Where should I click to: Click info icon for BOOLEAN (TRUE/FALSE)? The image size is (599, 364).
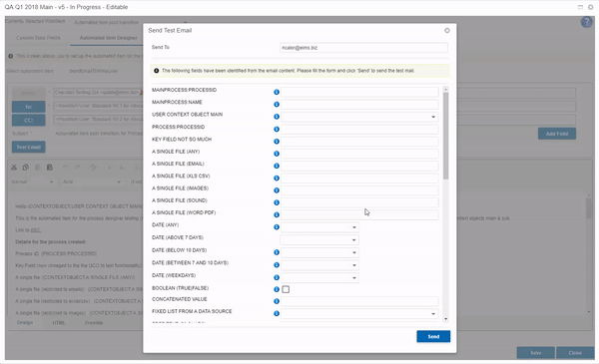coord(277,289)
